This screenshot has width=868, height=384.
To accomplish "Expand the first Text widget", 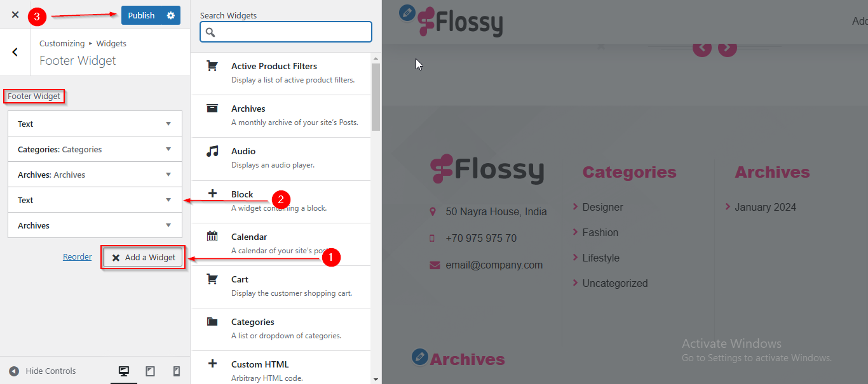I will point(95,124).
